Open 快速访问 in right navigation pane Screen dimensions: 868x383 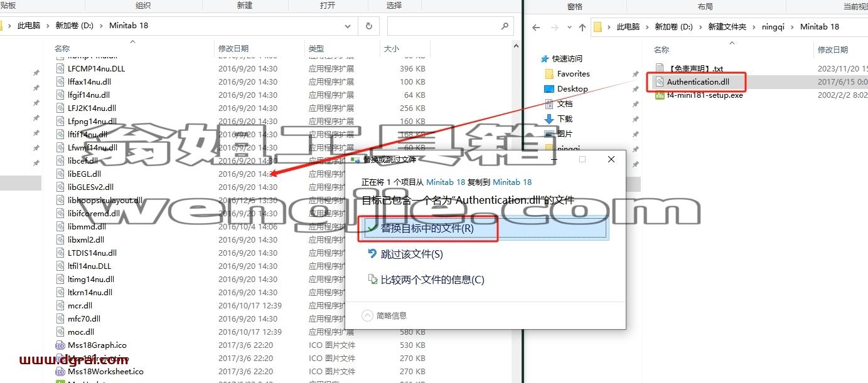coord(567,58)
